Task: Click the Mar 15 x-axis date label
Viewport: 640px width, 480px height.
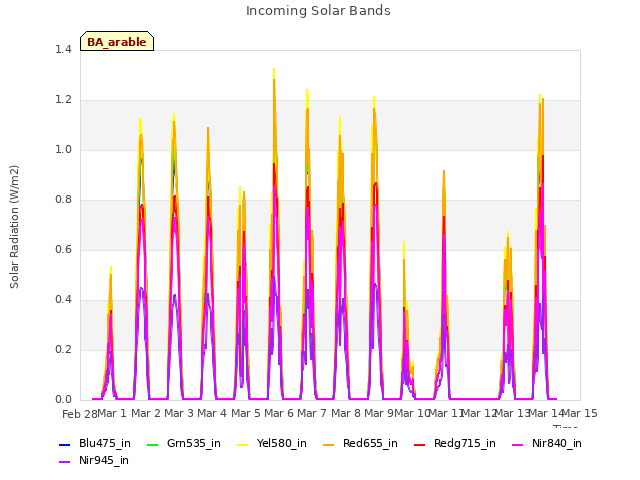Action: click(x=580, y=414)
